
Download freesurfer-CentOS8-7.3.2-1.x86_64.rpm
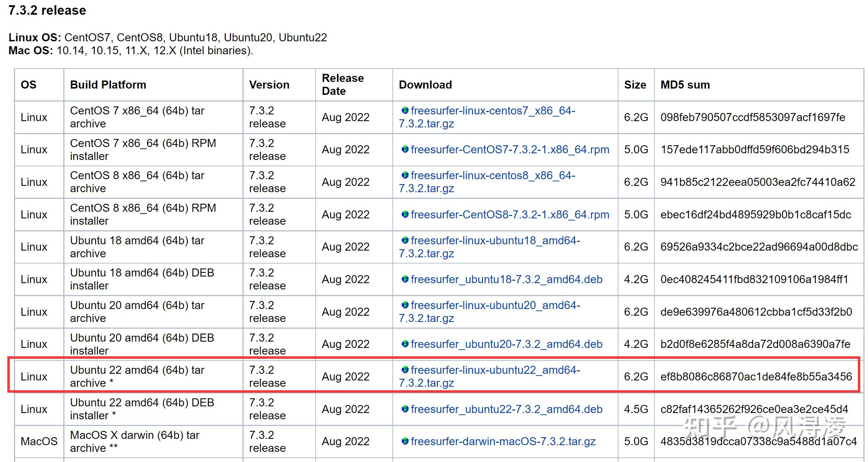click(x=510, y=215)
